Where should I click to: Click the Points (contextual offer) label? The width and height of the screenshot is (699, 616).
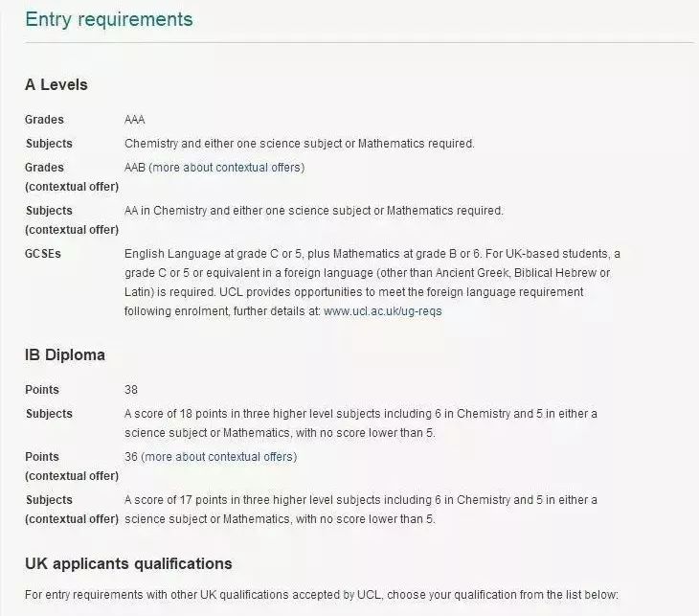(72, 467)
